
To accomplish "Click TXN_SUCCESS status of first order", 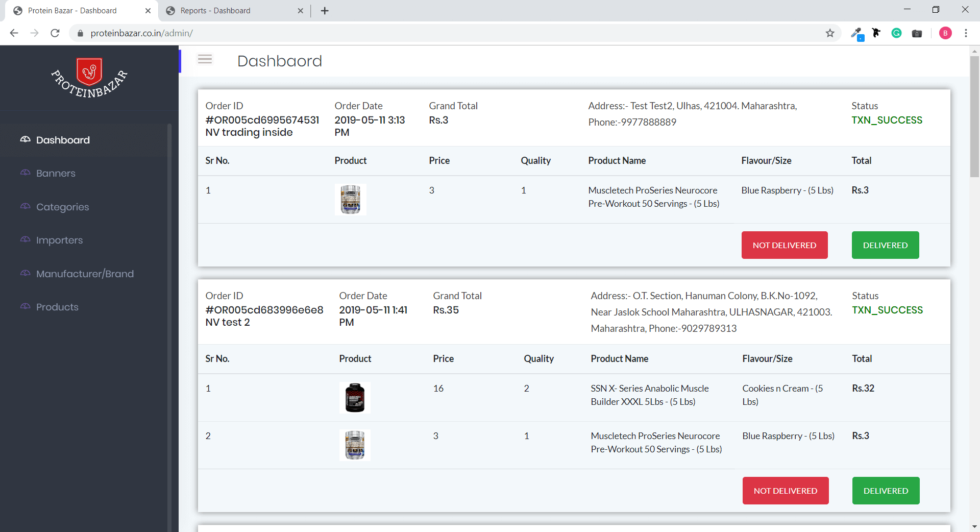I will (887, 120).
